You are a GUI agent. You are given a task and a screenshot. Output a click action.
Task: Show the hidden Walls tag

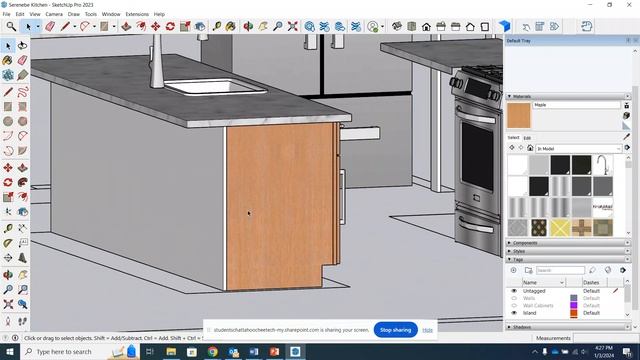(514, 298)
